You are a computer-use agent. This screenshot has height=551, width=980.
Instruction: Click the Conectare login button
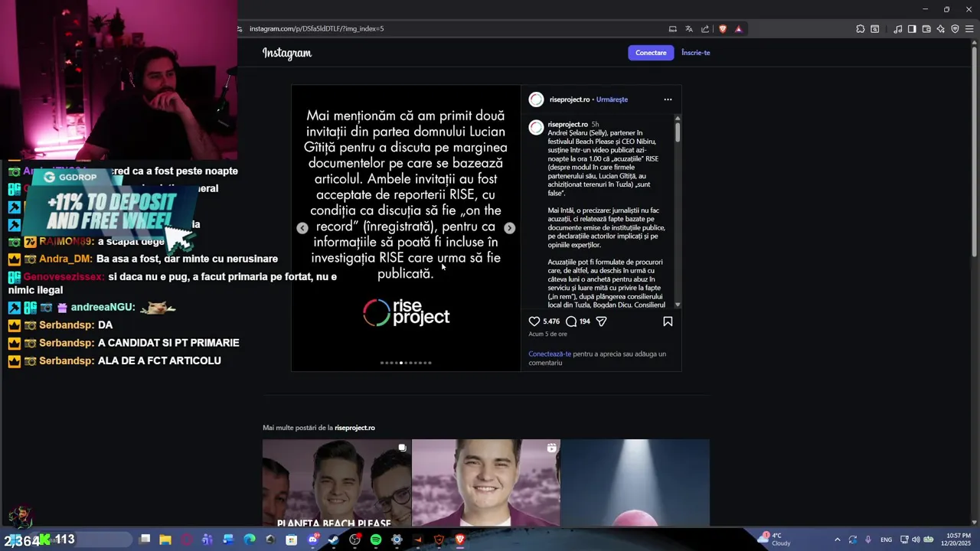pos(651,53)
